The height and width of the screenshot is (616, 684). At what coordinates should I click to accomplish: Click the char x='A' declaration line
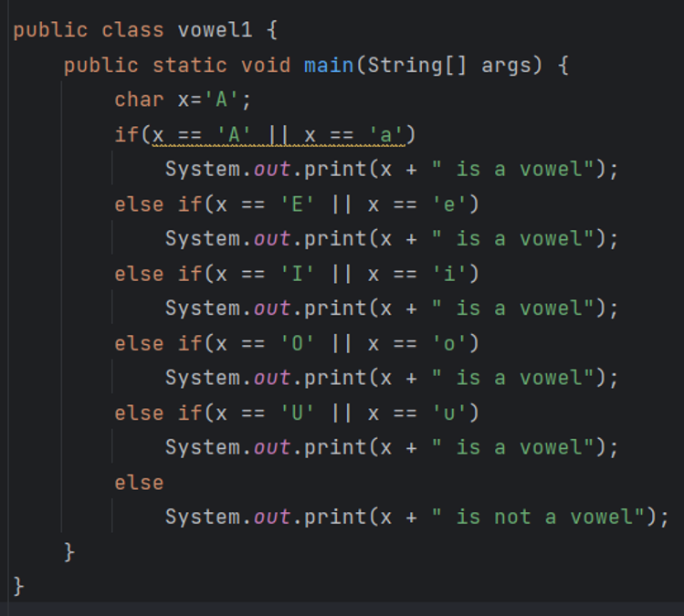[183, 99]
